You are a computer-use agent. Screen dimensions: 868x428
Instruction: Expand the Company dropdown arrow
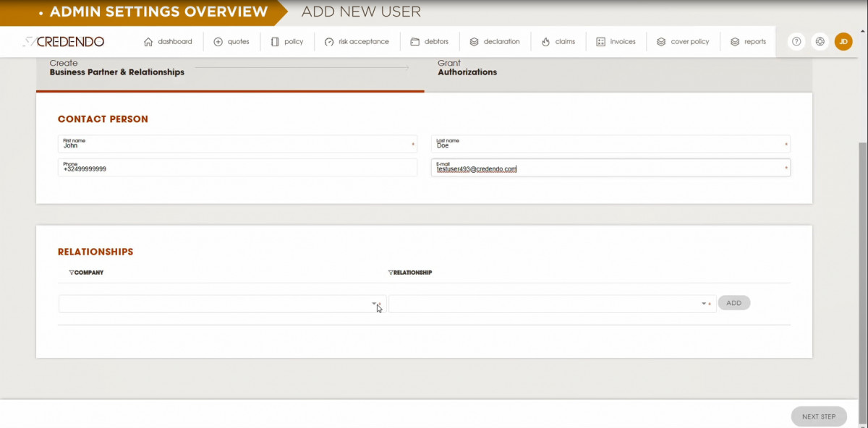point(374,304)
